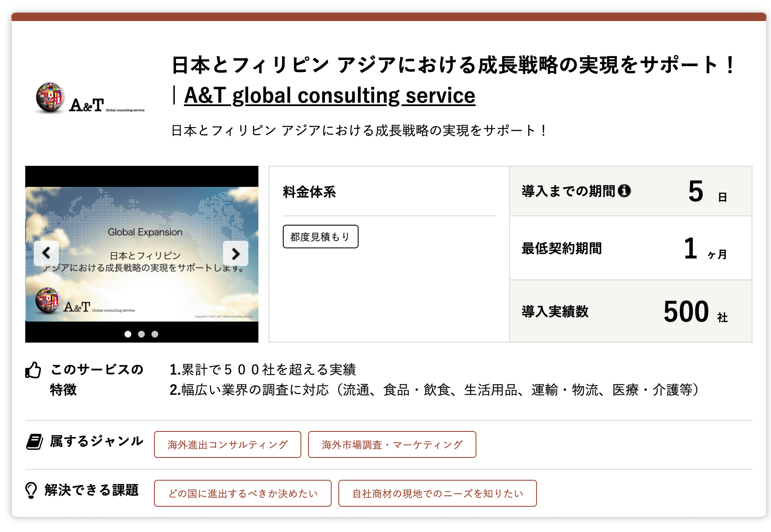Advance to next slide with right arrow
771x532 pixels.
point(236,253)
